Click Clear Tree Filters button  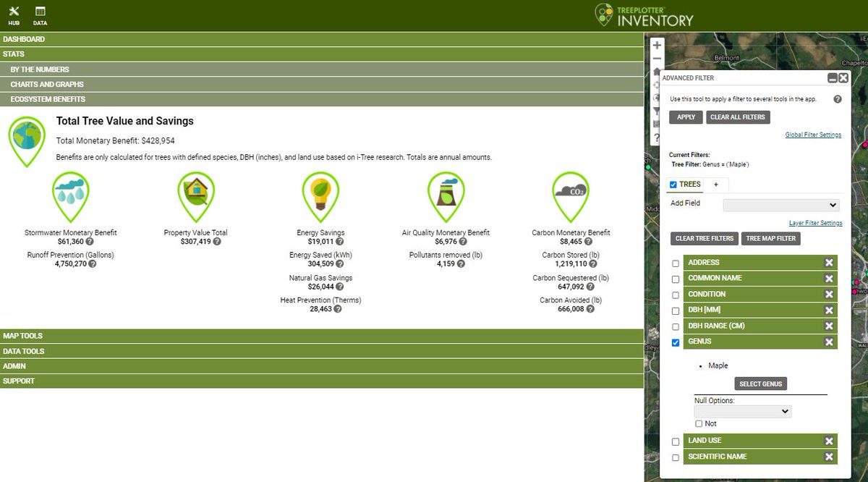point(704,239)
